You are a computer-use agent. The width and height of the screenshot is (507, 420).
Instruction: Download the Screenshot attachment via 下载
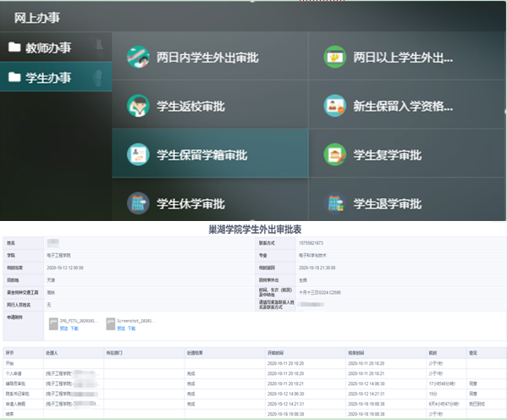tap(131, 329)
